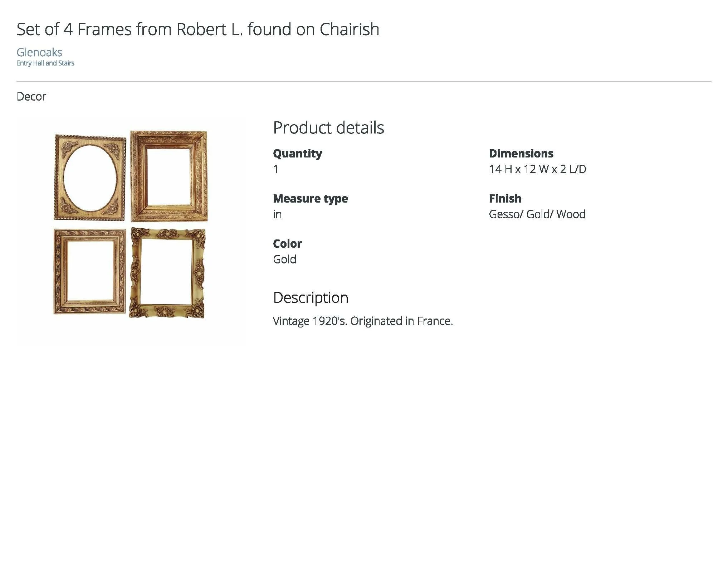Click the Product details heading

coord(328,127)
